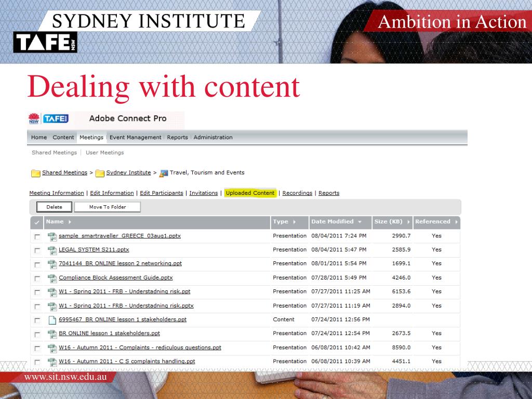Click icon beside Compliance Block Assessment Guide.pptx

coord(52,278)
